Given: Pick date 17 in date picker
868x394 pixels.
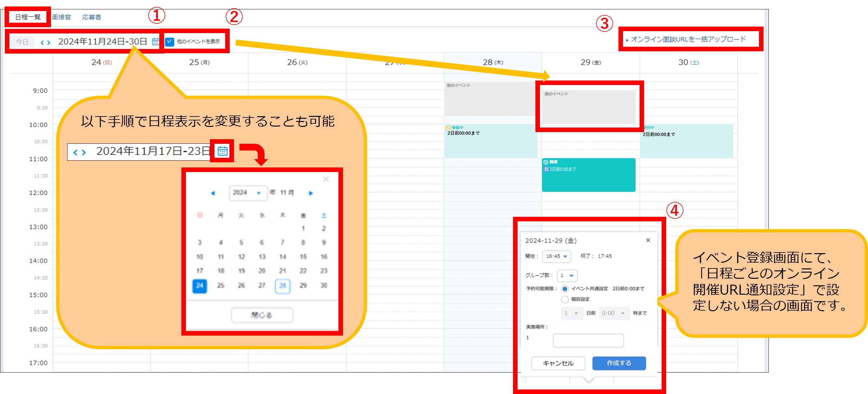Looking at the screenshot, I should (200, 271).
